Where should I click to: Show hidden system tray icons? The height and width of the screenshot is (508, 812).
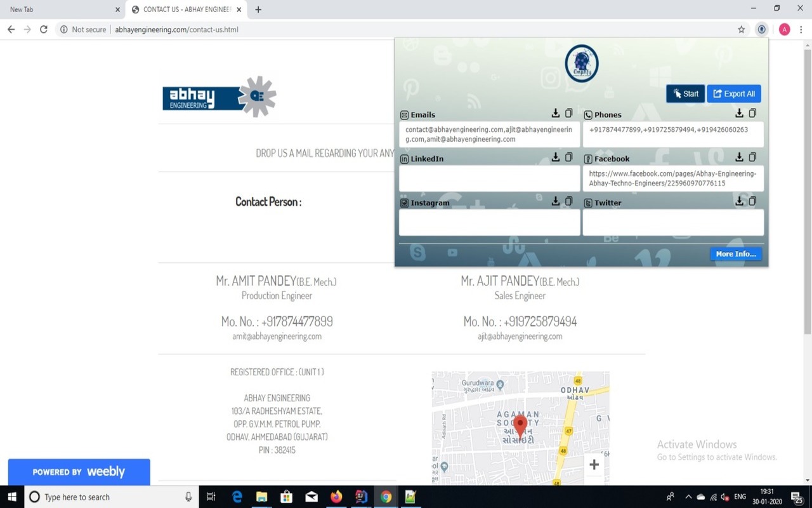[688, 497]
